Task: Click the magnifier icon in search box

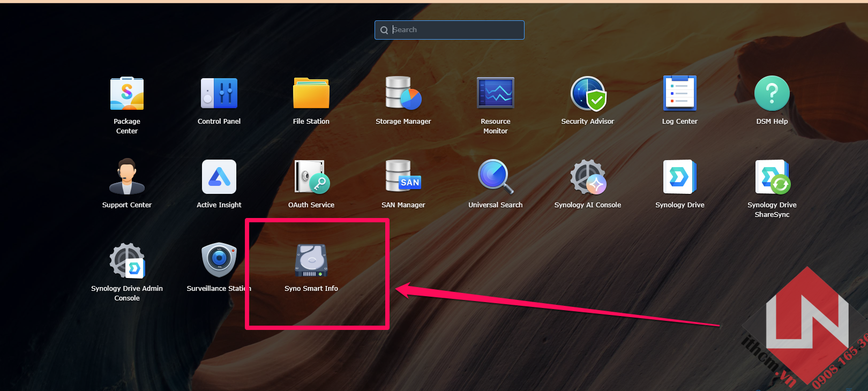Action: tap(384, 30)
